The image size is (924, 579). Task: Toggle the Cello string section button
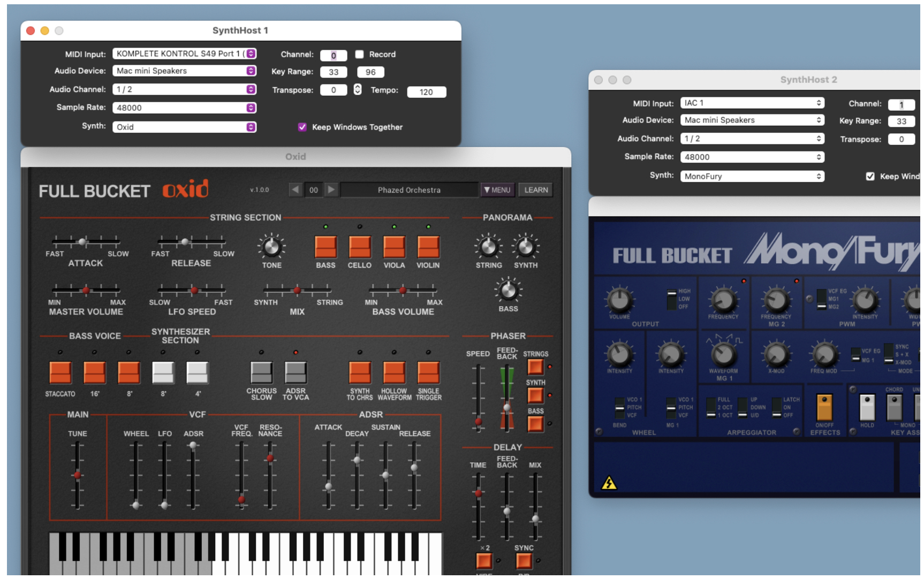pyautogui.click(x=360, y=247)
